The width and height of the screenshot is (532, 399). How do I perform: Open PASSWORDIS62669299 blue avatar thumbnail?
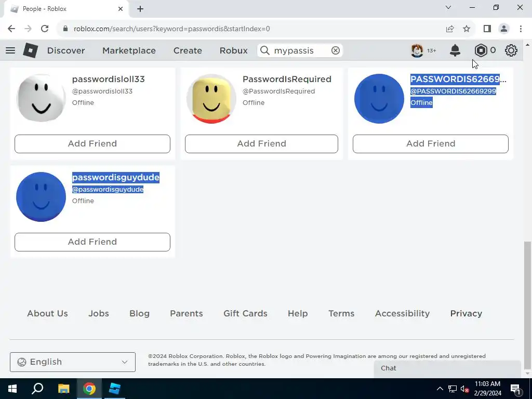pos(379,98)
